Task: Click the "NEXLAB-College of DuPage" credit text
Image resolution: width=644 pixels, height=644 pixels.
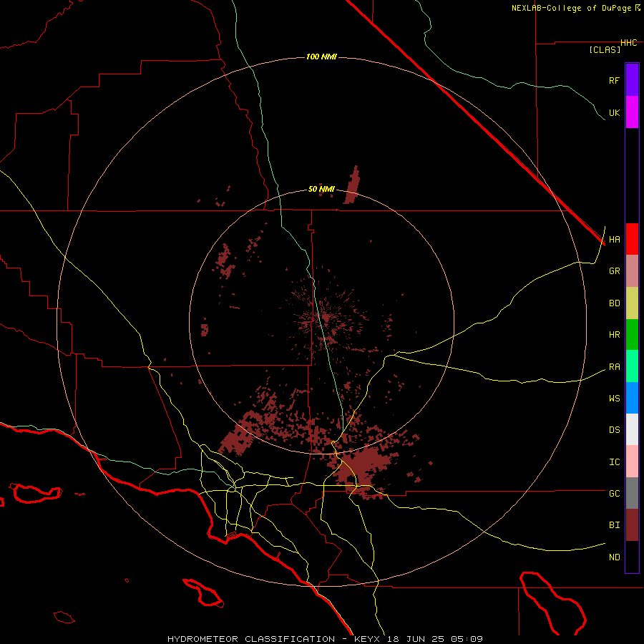Action: [x=571, y=8]
